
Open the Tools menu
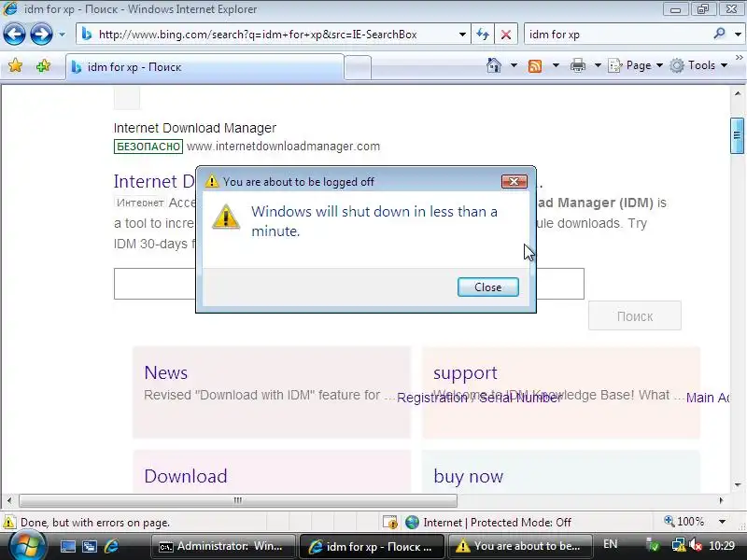coord(698,65)
